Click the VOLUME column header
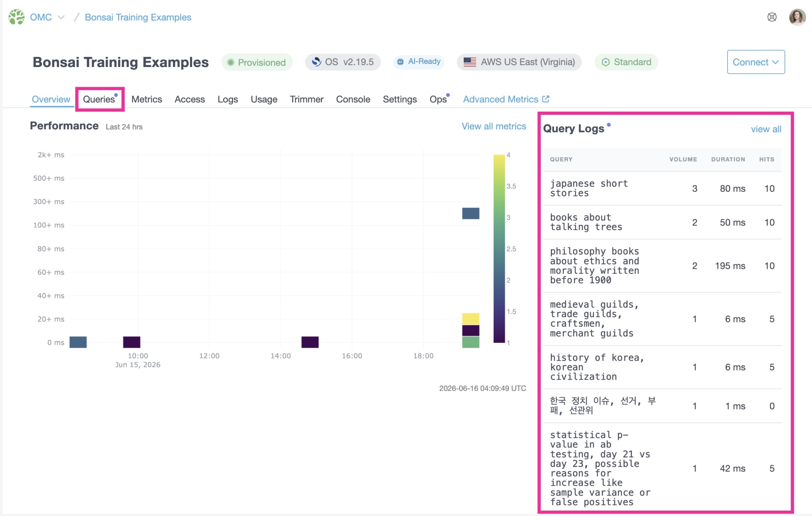Screen dimensions: 812x516 pyautogui.click(x=683, y=159)
